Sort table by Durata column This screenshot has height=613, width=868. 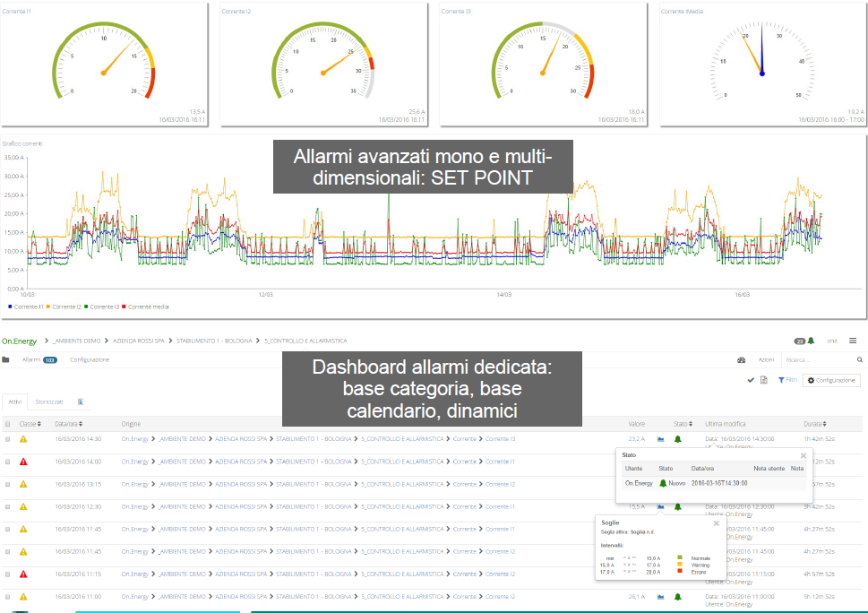click(x=815, y=424)
